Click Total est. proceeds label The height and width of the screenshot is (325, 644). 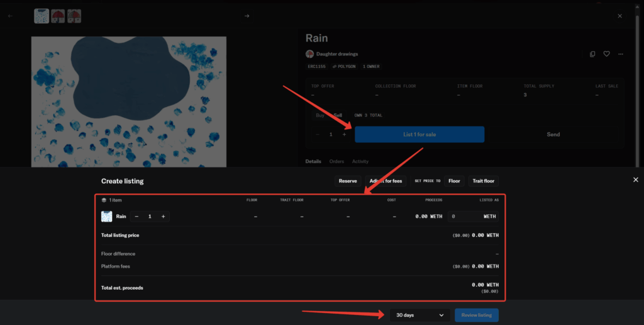(x=122, y=288)
